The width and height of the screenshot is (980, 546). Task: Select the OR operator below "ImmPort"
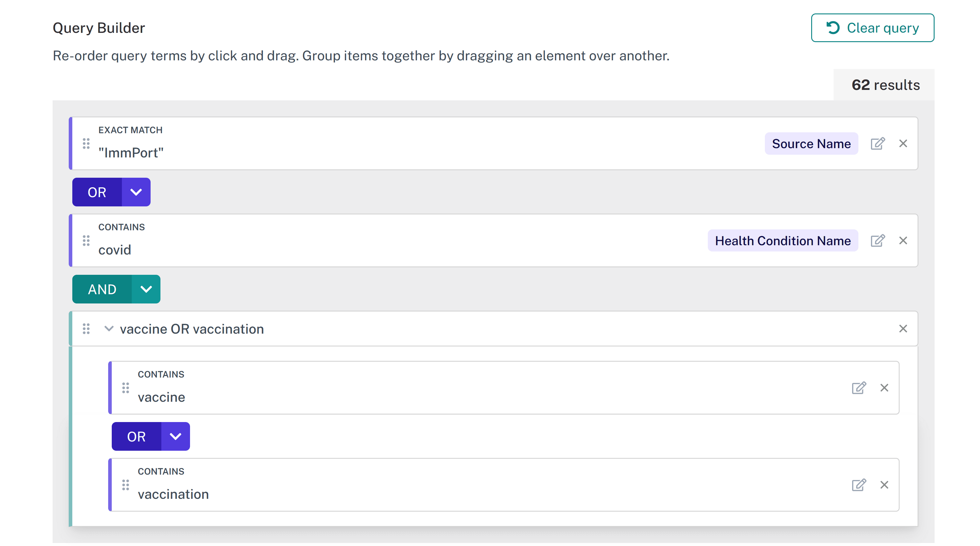tap(97, 192)
